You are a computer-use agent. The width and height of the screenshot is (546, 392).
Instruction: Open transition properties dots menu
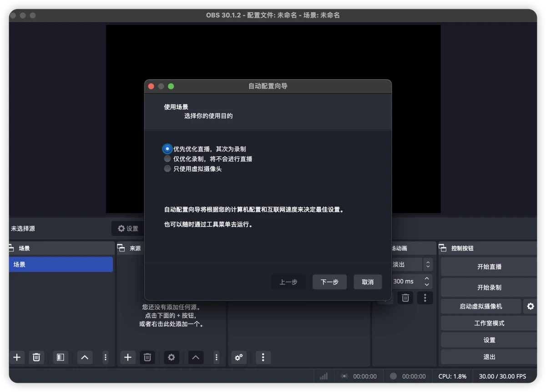coord(425,298)
